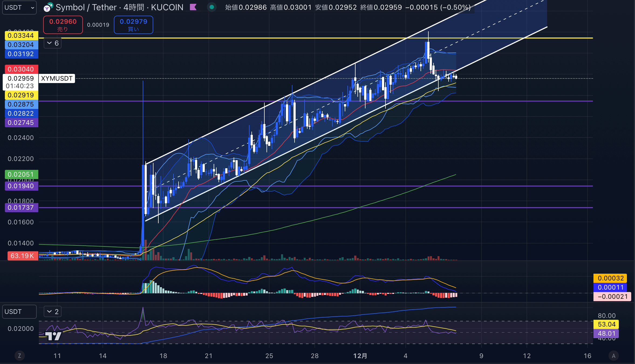
Task: Click the histogram -0.00021 value label
Action: click(612, 297)
